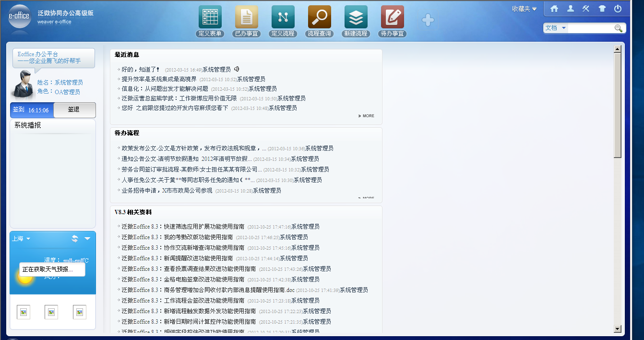Open workflow 通知公告公文-清明节放假通知
Viewport: 644px width, 340px height.
pyautogui.click(x=186, y=159)
